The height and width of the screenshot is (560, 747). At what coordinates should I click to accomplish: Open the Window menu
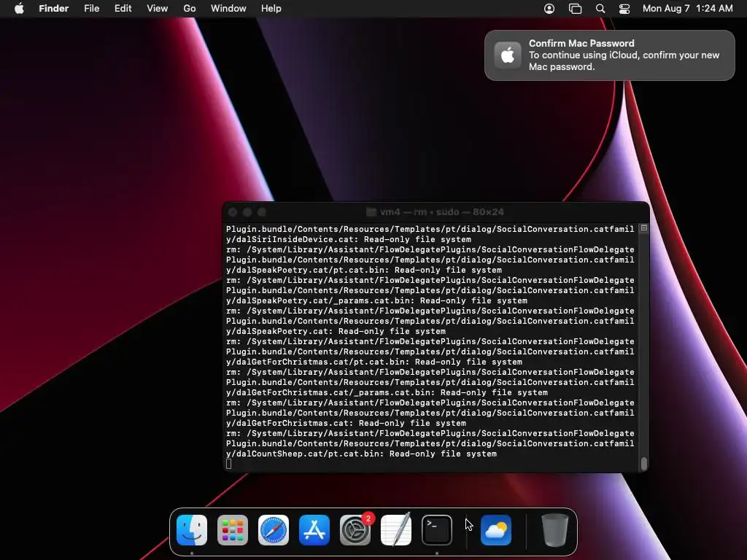228,9
